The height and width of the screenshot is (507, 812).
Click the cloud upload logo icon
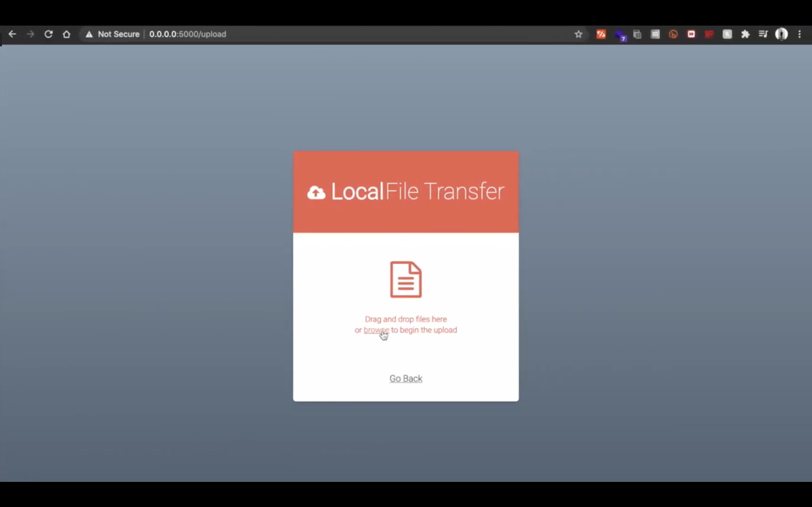pyautogui.click(x=316, y=192)
